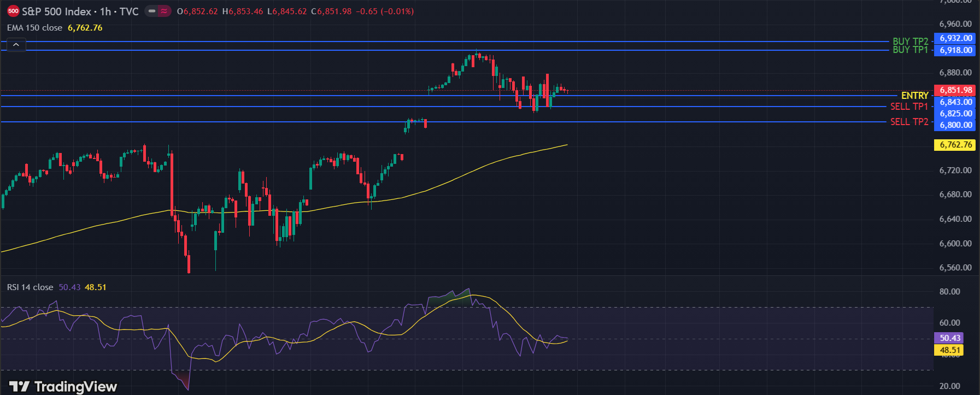Click the yellow RSI MA 48.51 axis label
This screenshot has height=395, width=980.
950,350
